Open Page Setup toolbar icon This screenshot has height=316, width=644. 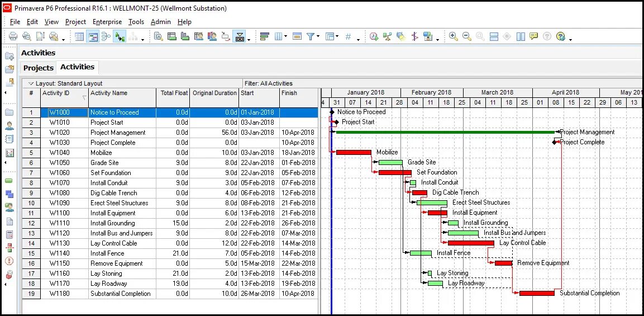(40, 36)
